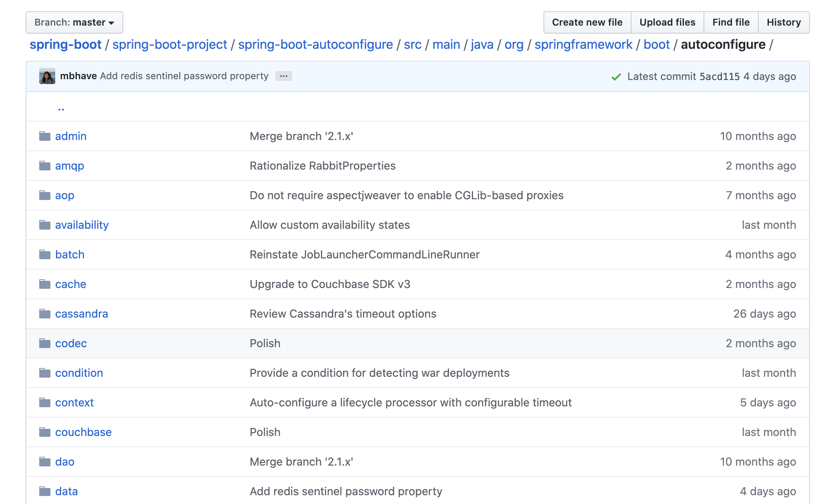Click the '...' commit message expander
Viewport: 830px width, 504px height.
coord(284,76)
